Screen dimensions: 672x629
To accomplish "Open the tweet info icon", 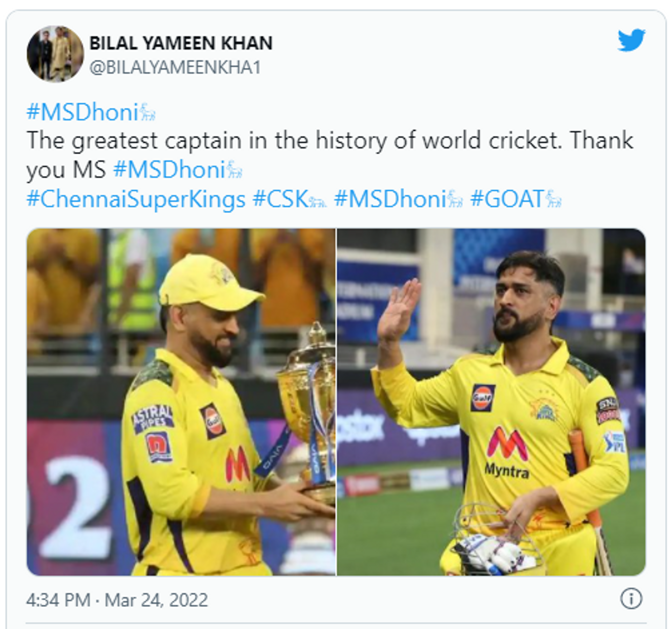I will point(631,599).
